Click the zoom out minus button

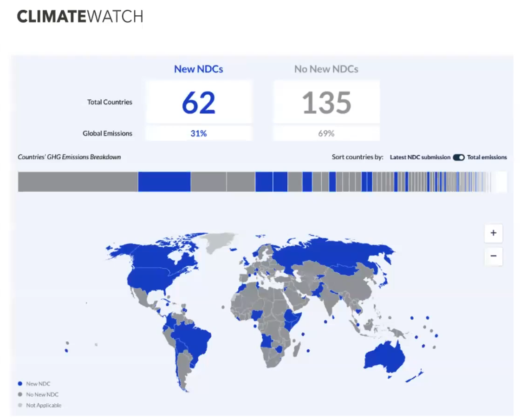(x=493, y=256)
